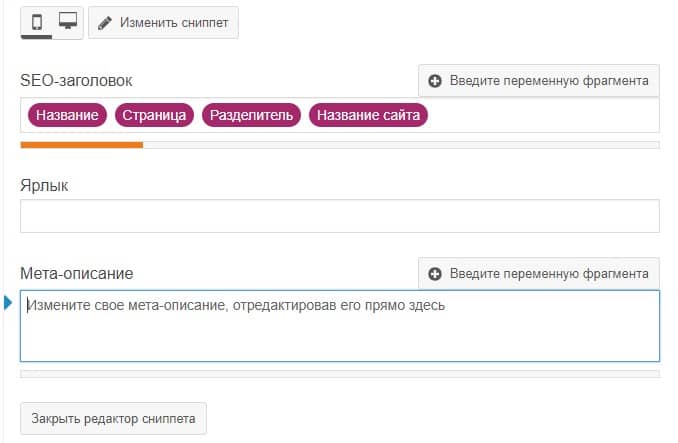Click the Мета-описание field label

pos(77,272)
